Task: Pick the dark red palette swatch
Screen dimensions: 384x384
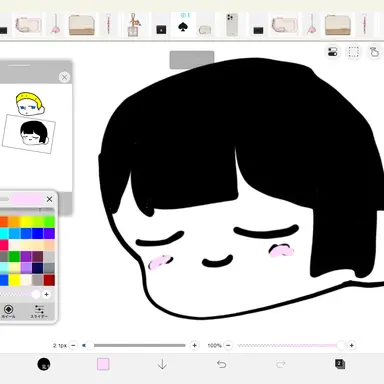Action: pos(49,280)
